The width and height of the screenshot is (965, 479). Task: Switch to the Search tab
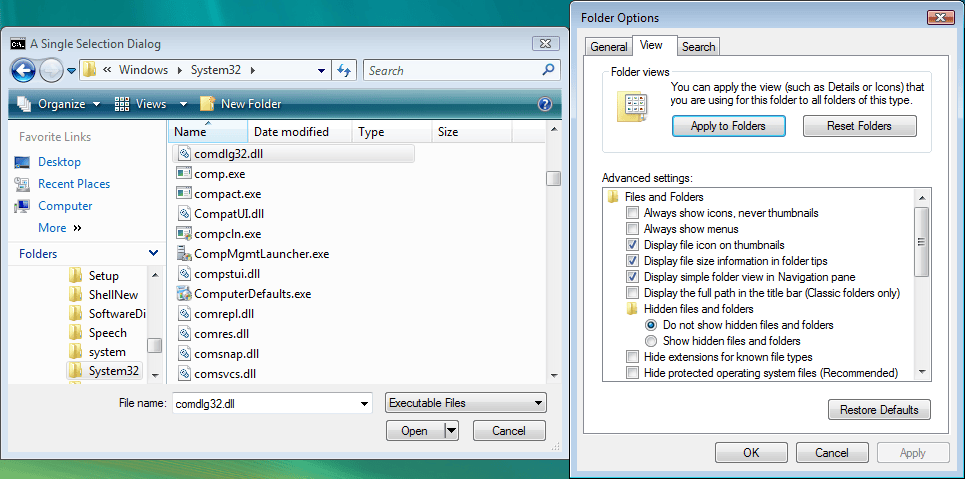tap(699, 47)
